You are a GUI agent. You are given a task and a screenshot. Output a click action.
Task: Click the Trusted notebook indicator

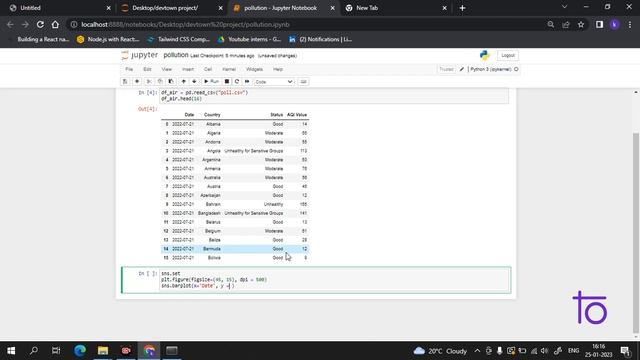[446, 69]
